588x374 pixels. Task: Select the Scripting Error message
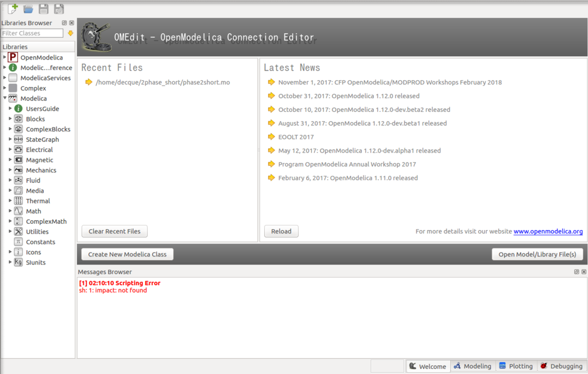click(119, 283)
